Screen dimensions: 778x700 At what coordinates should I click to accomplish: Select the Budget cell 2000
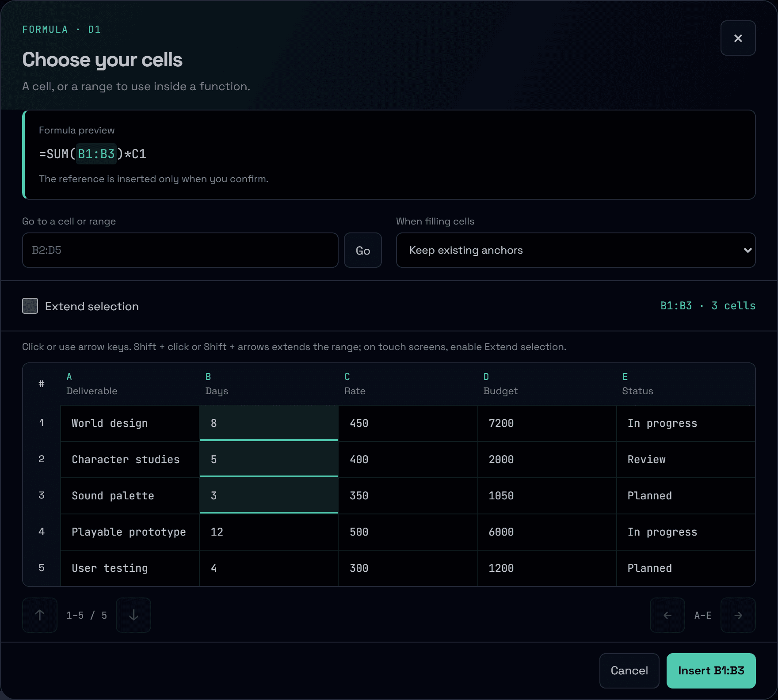547,460
